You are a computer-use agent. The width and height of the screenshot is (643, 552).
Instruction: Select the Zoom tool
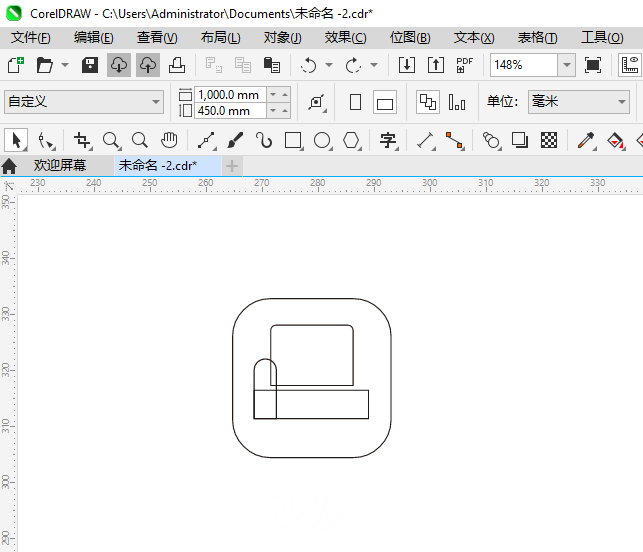coord(111,140)
